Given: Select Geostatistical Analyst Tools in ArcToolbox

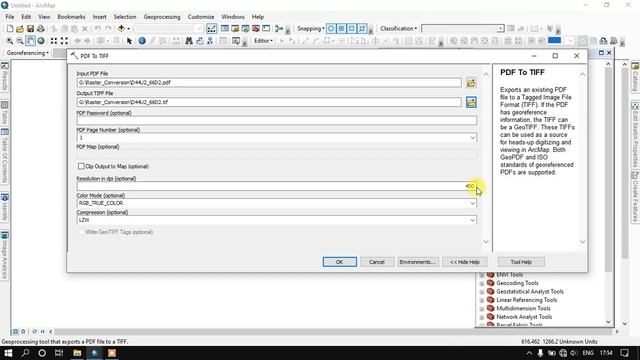Looking at the screenshot, I should (530, 291).
